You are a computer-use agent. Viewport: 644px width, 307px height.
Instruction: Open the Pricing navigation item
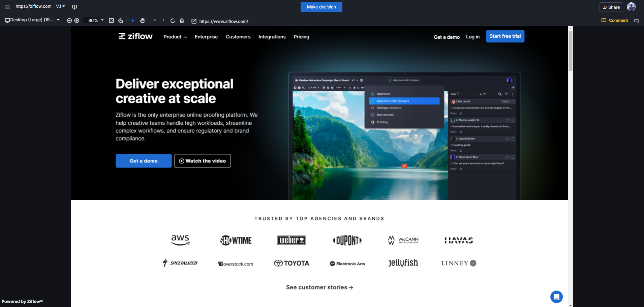pyautogui.click(x=301, y=37)
